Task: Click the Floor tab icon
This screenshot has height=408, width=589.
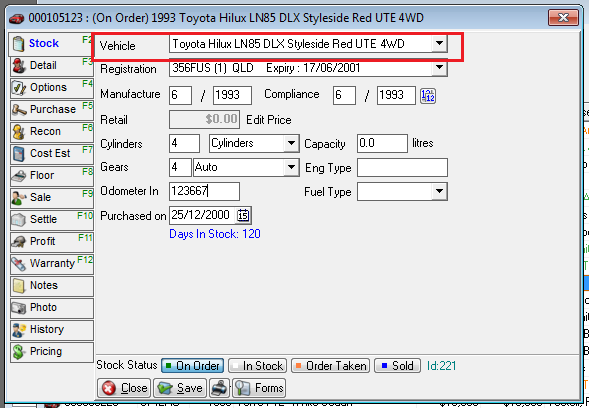Action: click(18, 176)
